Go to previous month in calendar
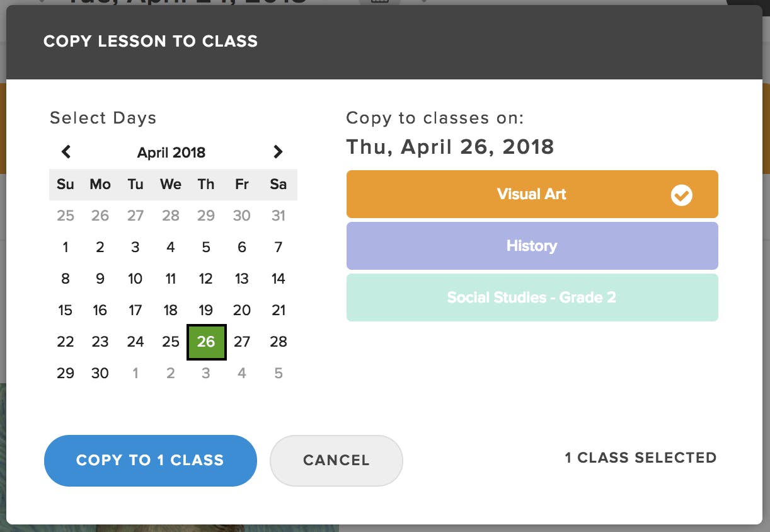770x532 pixels. [x=66, y=152]
